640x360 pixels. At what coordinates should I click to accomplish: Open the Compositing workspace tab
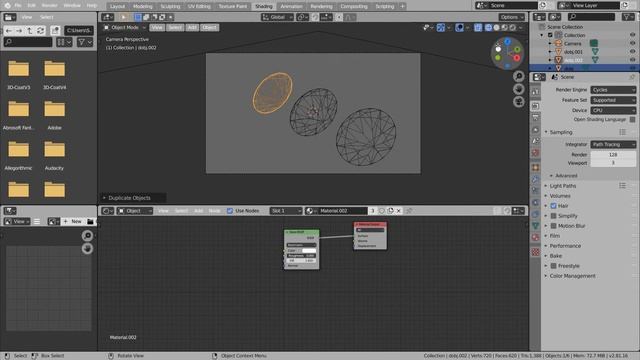[353, 6]
